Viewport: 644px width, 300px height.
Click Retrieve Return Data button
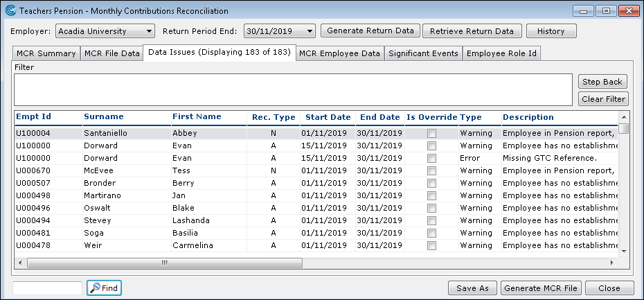pyautogui.click(x=472, y=30)
